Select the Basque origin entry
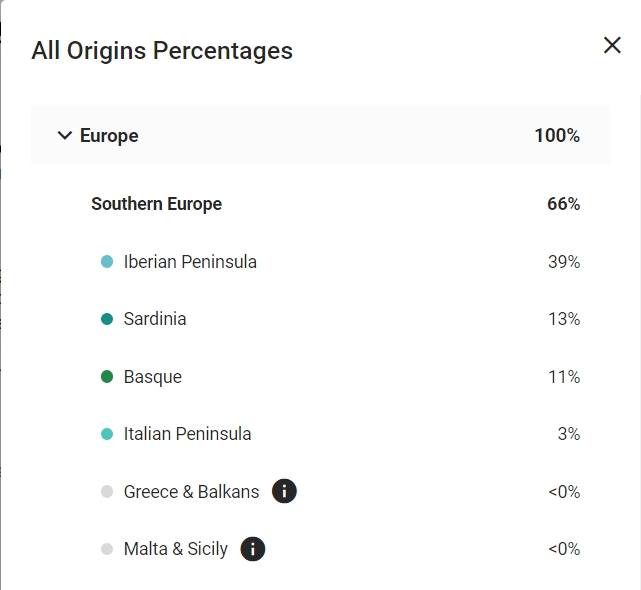 coord(153,377)
